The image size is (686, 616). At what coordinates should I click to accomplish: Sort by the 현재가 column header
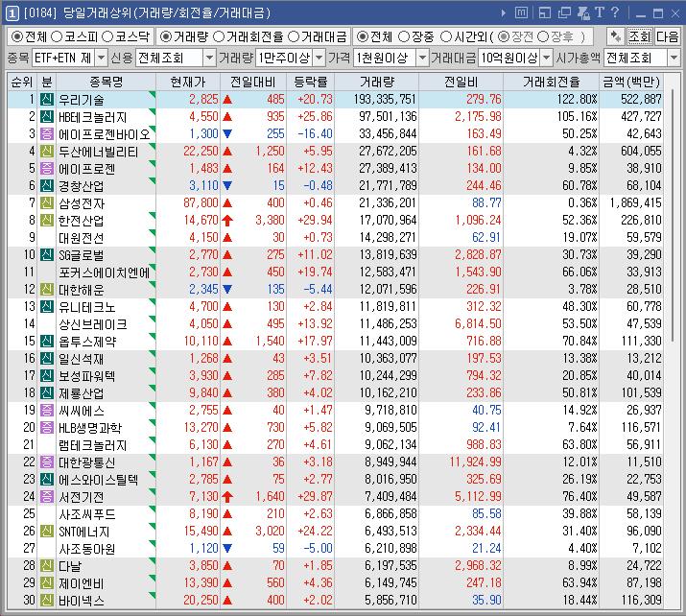tap(188, 82)
